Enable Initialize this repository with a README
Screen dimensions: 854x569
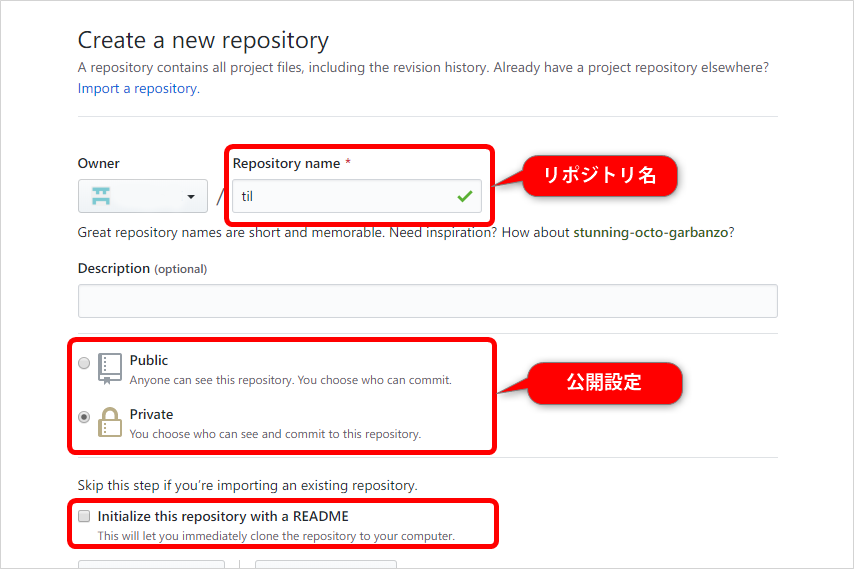[x=84, y=516]
